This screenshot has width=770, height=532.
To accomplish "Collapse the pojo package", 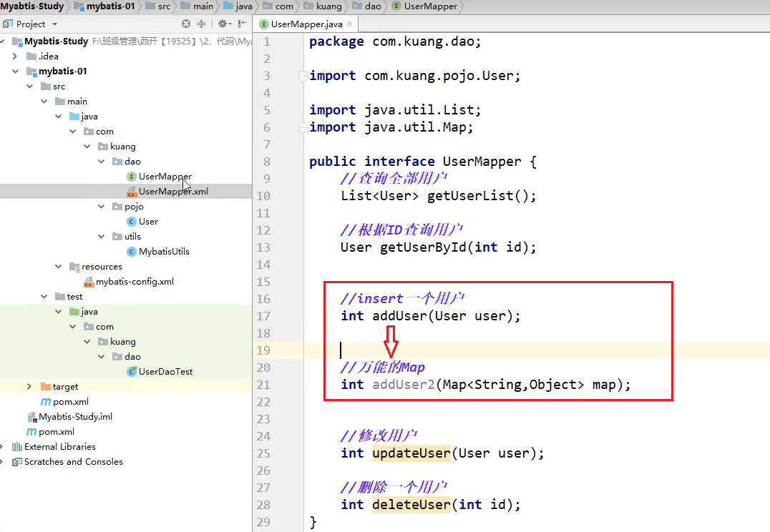I will click(x=101, y=207).
